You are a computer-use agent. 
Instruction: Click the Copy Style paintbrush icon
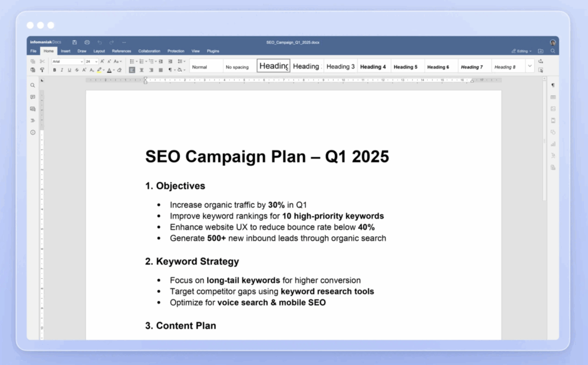tap(42, 70)
